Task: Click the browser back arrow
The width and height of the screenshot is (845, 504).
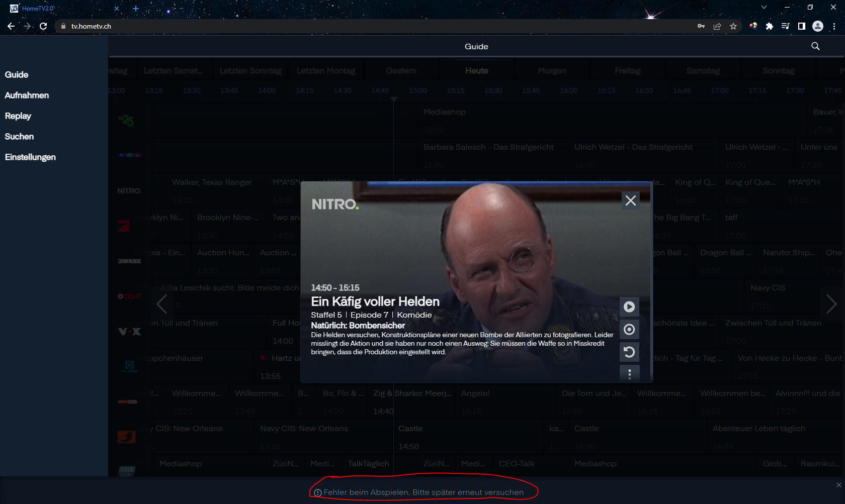Action: [x=11, y=26]
